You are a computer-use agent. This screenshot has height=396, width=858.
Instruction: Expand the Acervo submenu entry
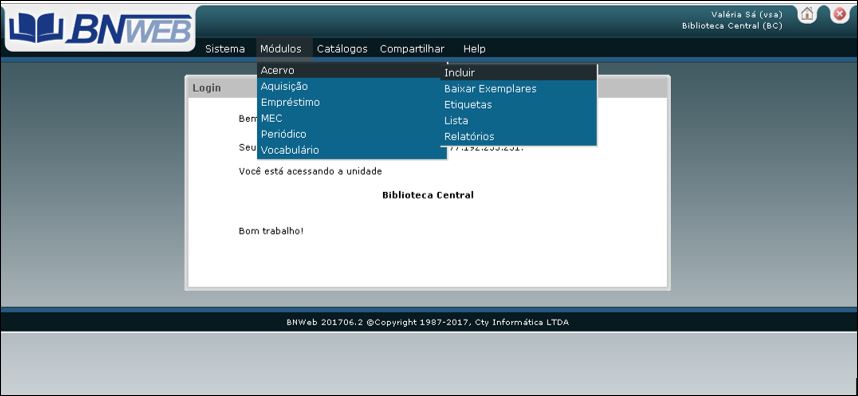[351, 70]
